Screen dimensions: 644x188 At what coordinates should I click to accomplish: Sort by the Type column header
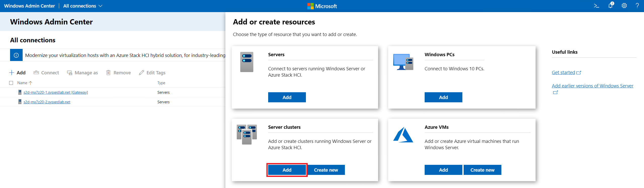pos(161,83)
